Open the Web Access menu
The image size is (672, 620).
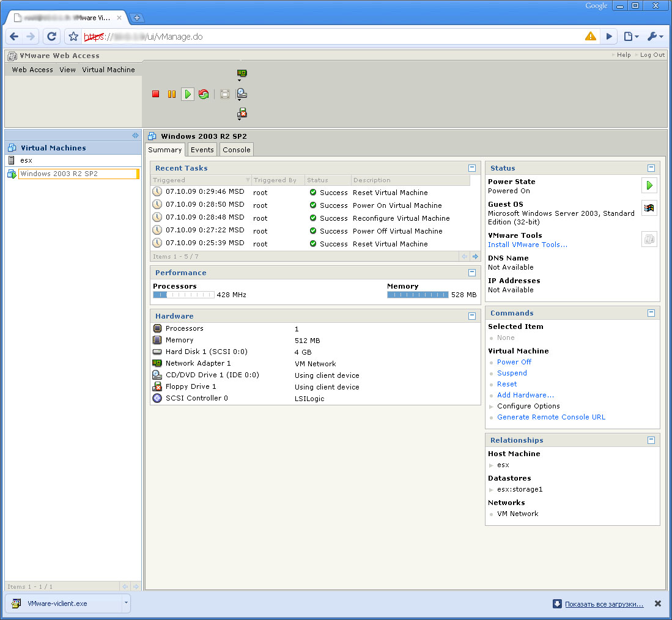coord(32,70)
